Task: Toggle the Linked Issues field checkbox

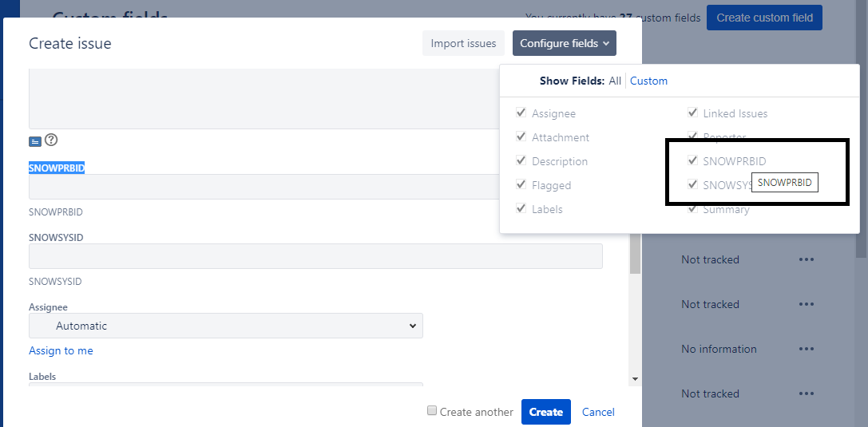Action: point(692,113)
